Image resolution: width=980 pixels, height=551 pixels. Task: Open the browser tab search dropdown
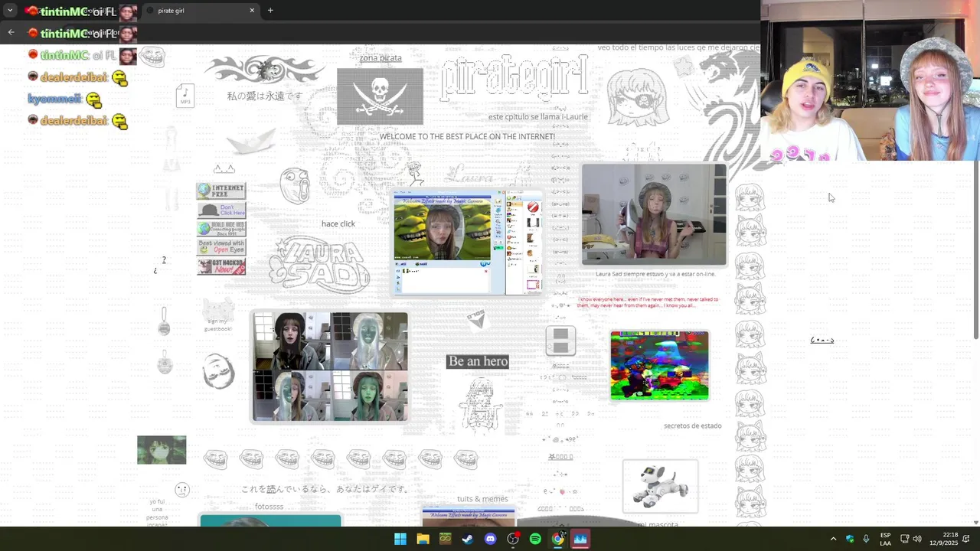(10, 11)
